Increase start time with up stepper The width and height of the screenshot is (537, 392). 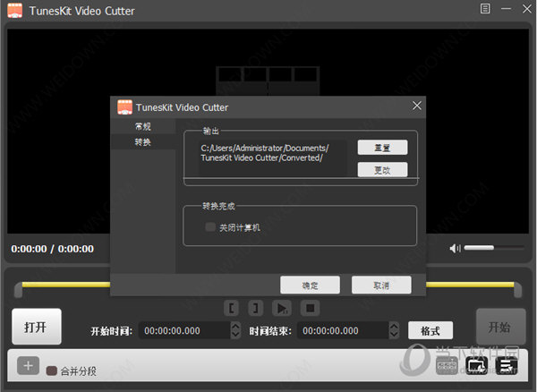[x=235, y=327]
